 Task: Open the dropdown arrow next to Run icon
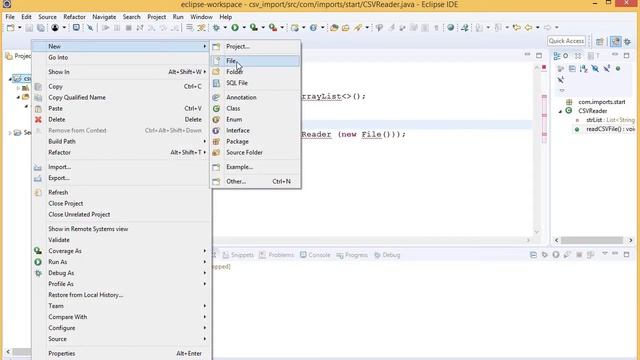(244, 28)
